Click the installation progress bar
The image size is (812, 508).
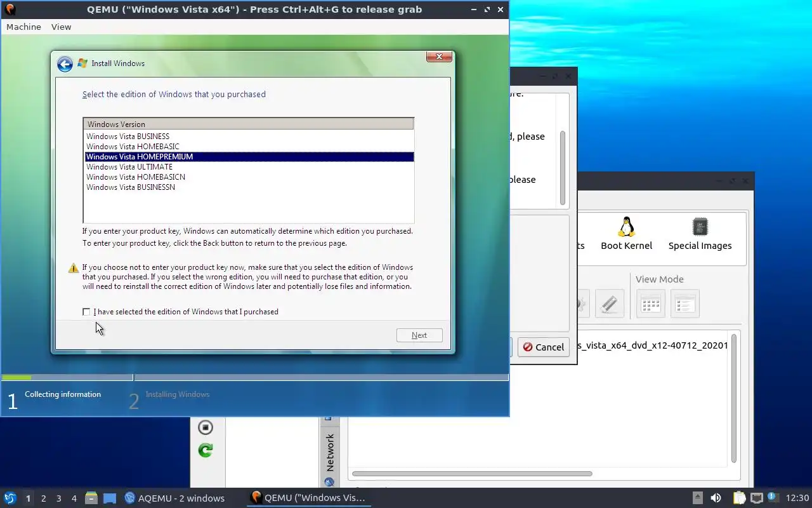click(255, 377)
